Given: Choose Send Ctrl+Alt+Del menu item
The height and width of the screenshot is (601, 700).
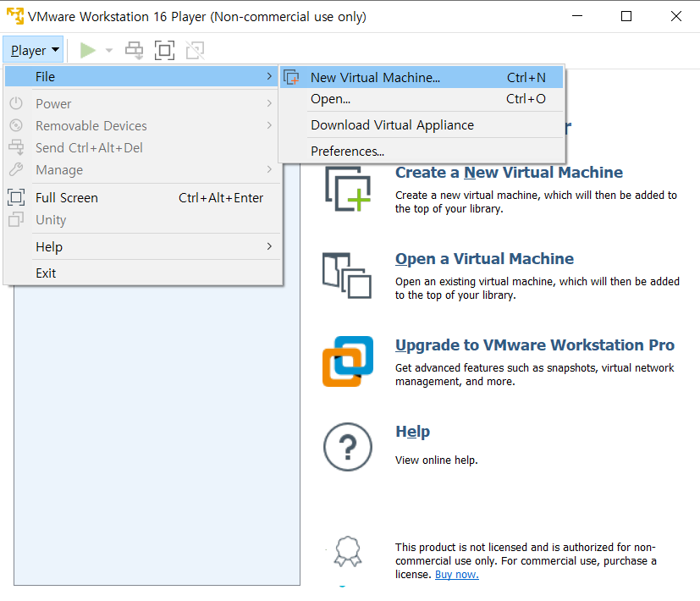Looking at the screenshot, I should click(x=141, y=148).
